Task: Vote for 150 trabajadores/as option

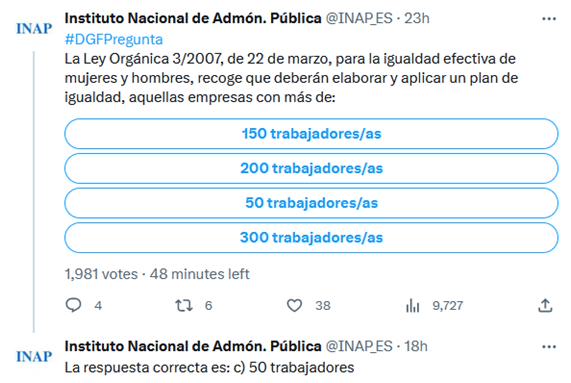Action: point(311,134)
